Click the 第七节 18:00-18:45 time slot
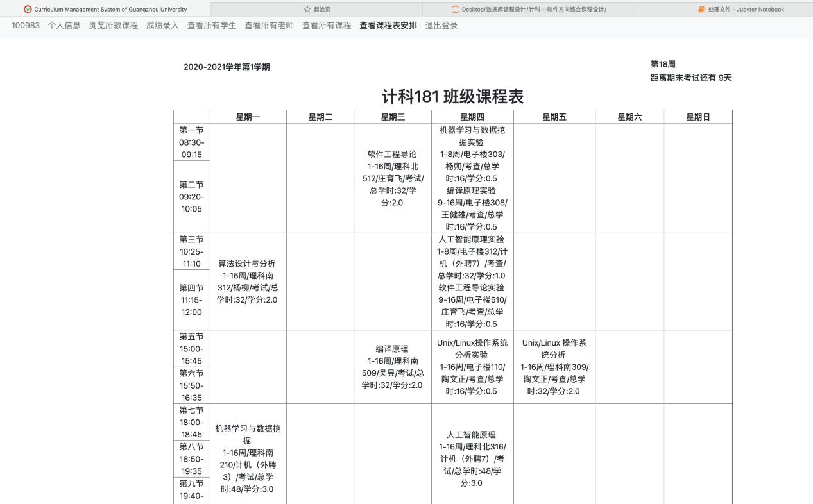This screenshot has width=813, height=504. tap(191, 422)
